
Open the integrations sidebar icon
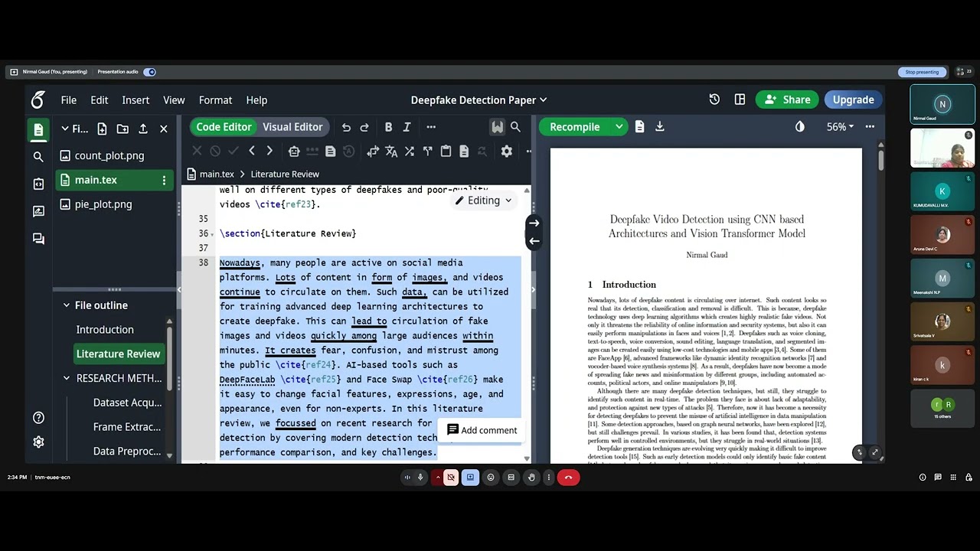point(38,184)
